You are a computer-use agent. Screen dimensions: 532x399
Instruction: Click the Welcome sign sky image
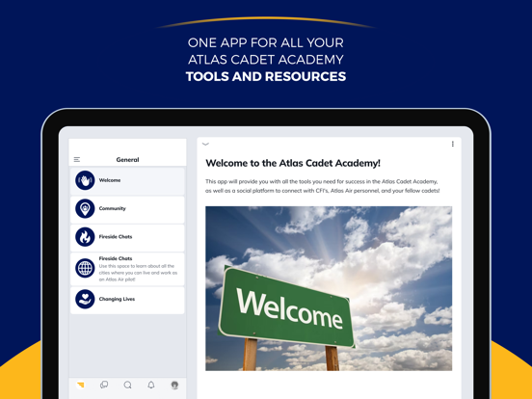point(329,288)
